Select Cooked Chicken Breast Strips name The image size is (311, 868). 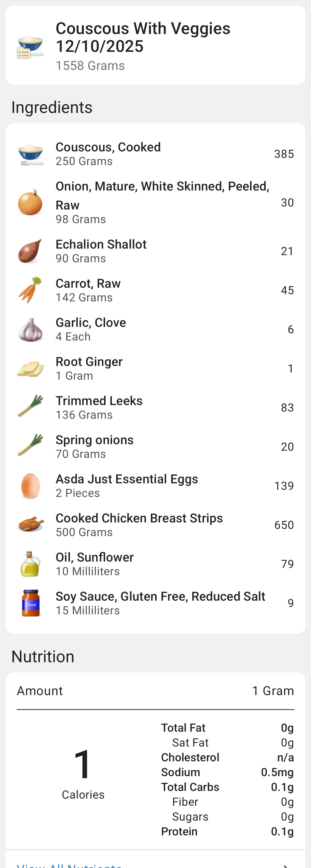(x=139, y=518)
